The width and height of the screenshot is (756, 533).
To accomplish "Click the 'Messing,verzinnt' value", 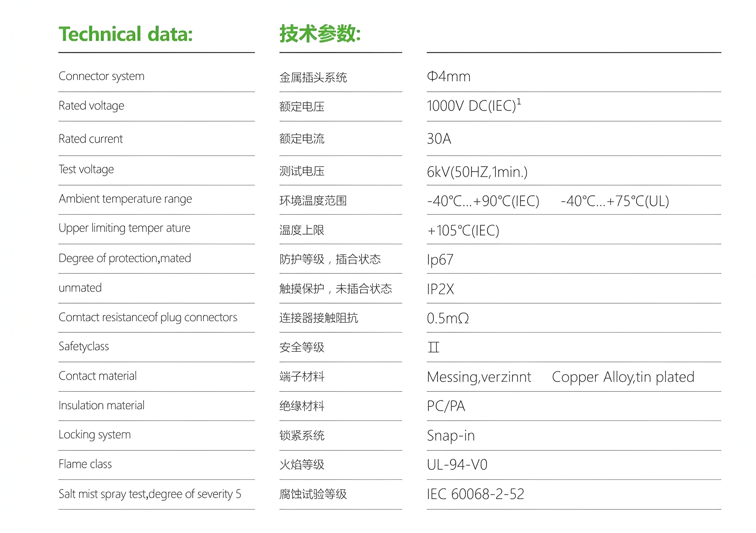I will [x=479, y=378].
